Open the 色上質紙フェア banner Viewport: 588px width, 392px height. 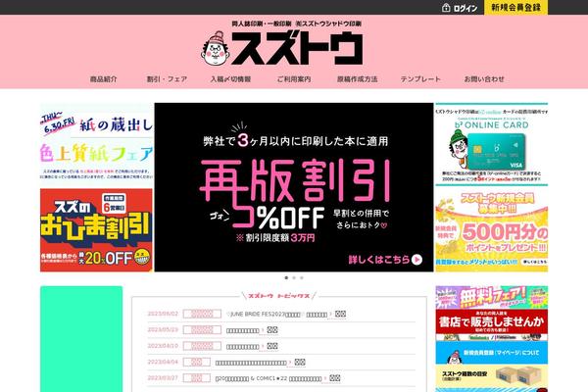coord(96,145)
